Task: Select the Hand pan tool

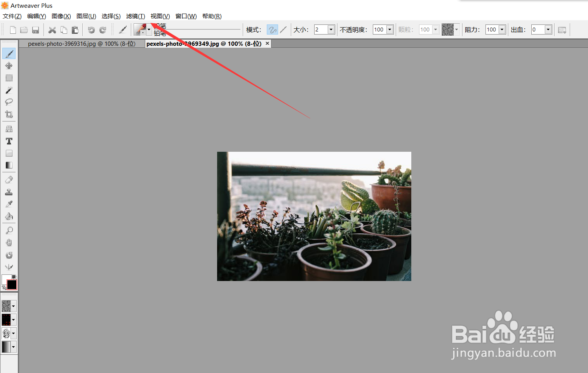Action: pos(9,243)
